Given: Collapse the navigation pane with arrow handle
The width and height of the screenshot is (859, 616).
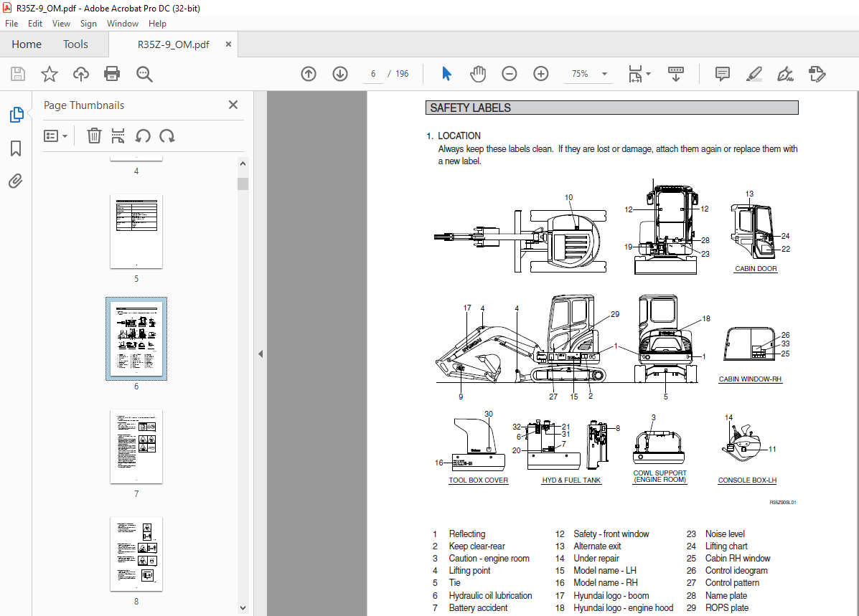Looking at the screenshot, I should click(260, 354).
